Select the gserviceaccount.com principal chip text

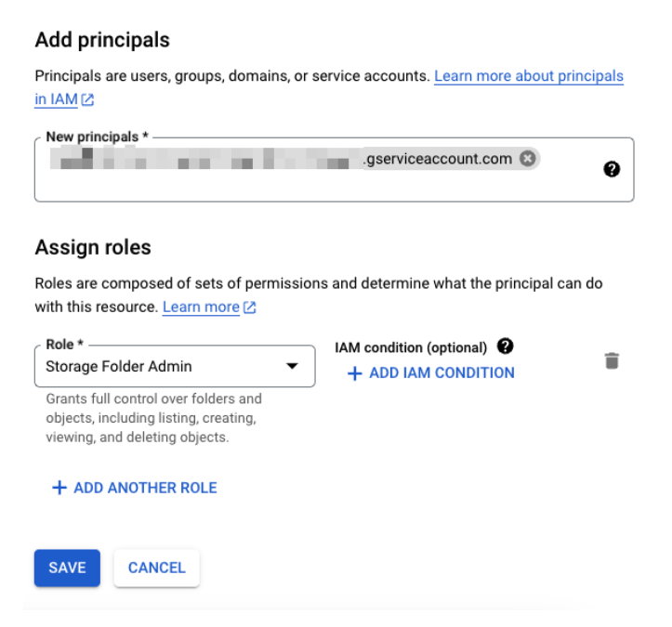[437, 159]
